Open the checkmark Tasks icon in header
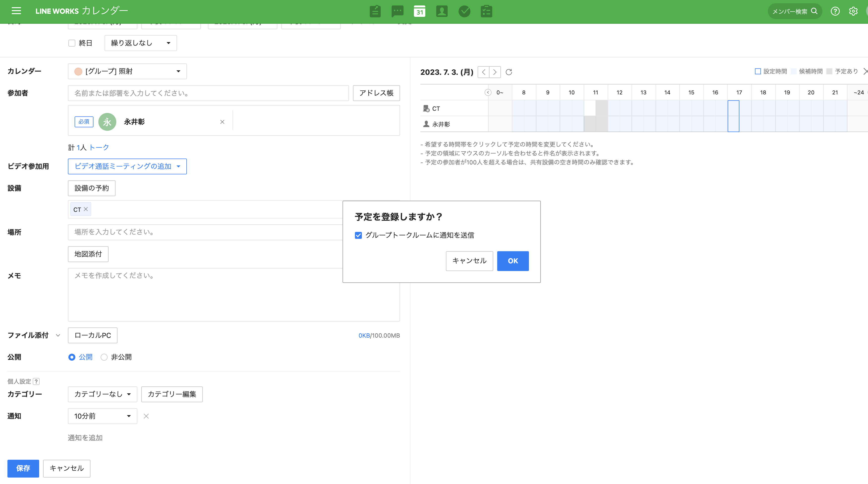This screenshot has width=868, height=484. point(464,11)
